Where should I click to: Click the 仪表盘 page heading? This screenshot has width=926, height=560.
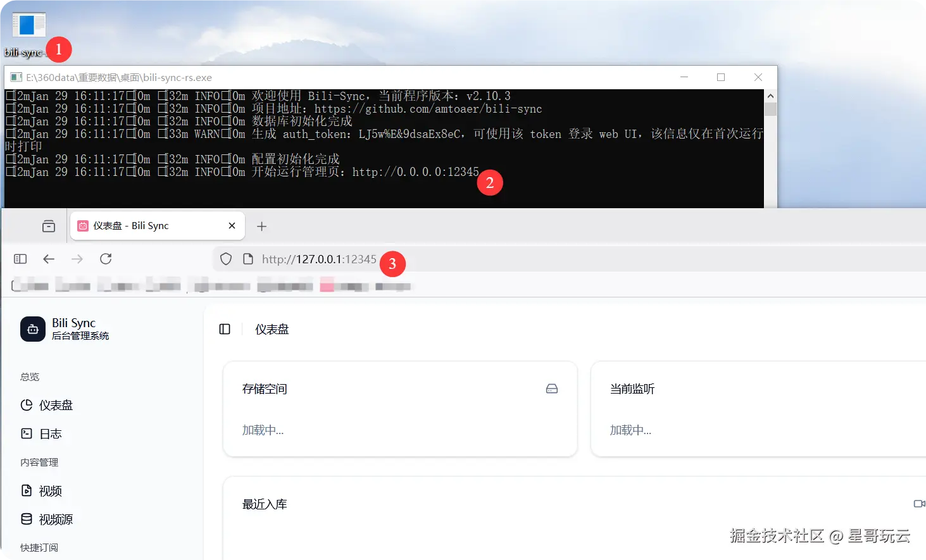[x=272, y=329]
